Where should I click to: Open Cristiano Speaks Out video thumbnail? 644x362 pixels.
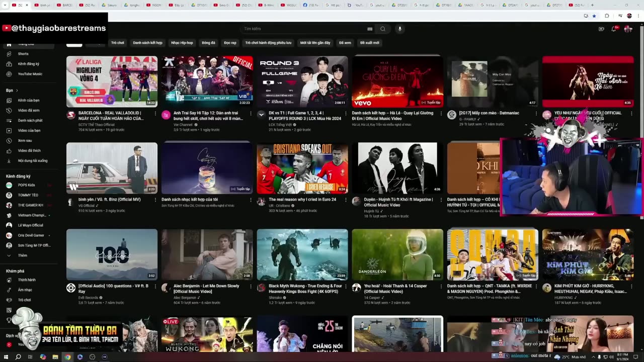[x=302, y=168]
